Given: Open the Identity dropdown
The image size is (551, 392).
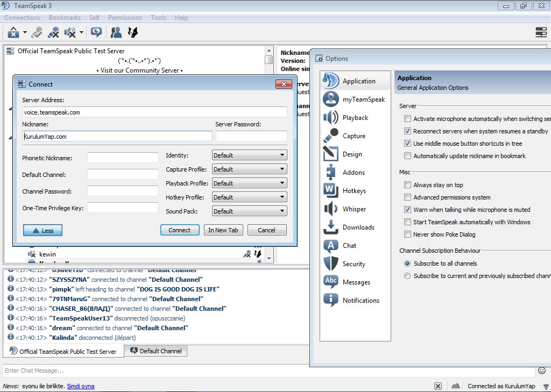Looking at the screenshot, I should pyautogui.click(x=250, y=155).
